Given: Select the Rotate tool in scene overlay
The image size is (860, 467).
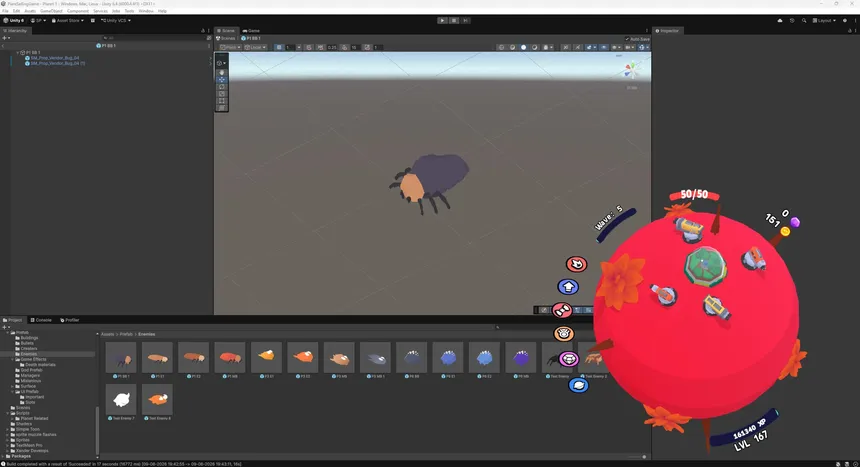Looking at the screenshot, I should point(222,87).
